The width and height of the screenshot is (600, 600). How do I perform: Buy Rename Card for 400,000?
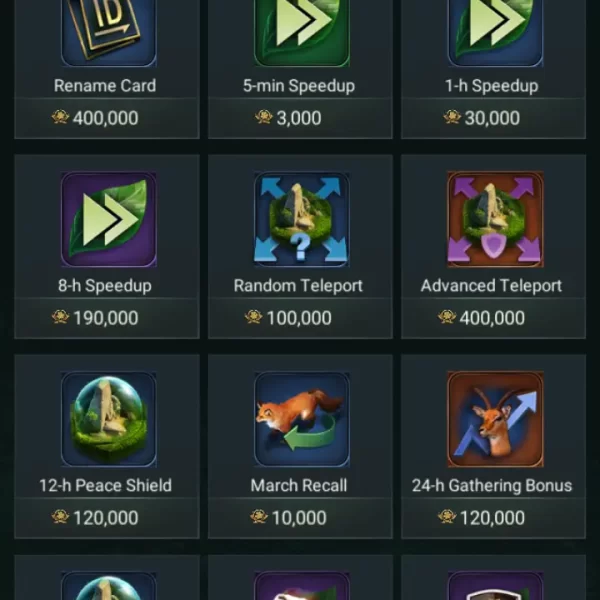(107, 118)
